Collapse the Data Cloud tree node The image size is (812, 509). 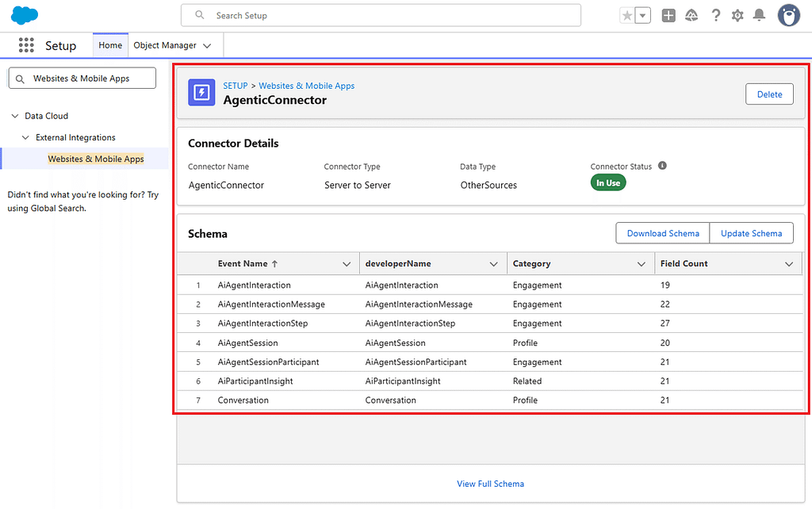(x=15, y=116)
